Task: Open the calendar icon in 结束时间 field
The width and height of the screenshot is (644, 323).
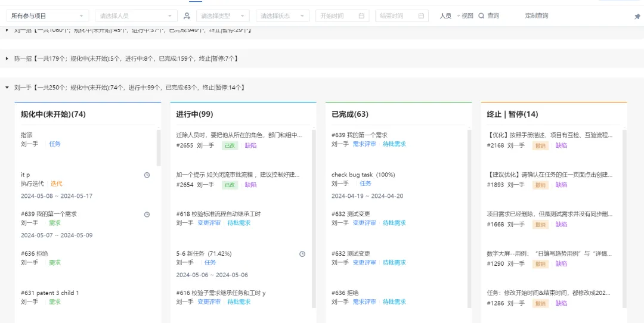Action: click(421, 16)
